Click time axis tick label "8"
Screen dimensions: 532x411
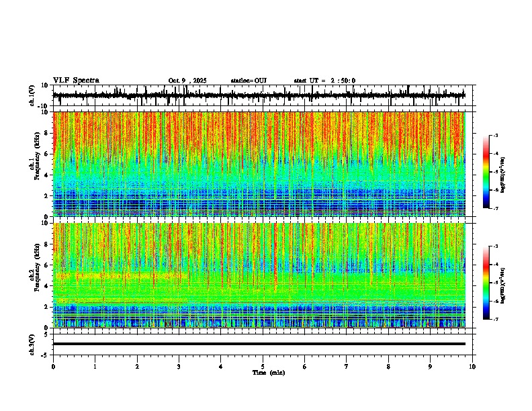388,367
